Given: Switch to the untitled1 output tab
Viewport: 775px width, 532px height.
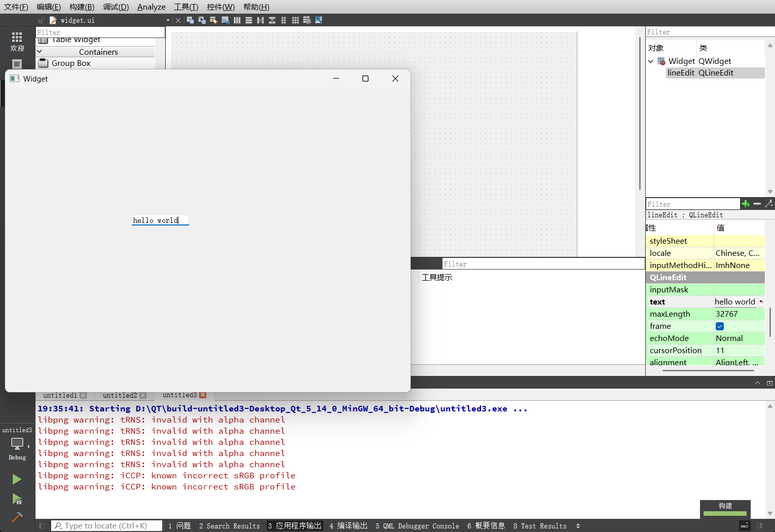Looking at the screenshot, I should (60, 395).
